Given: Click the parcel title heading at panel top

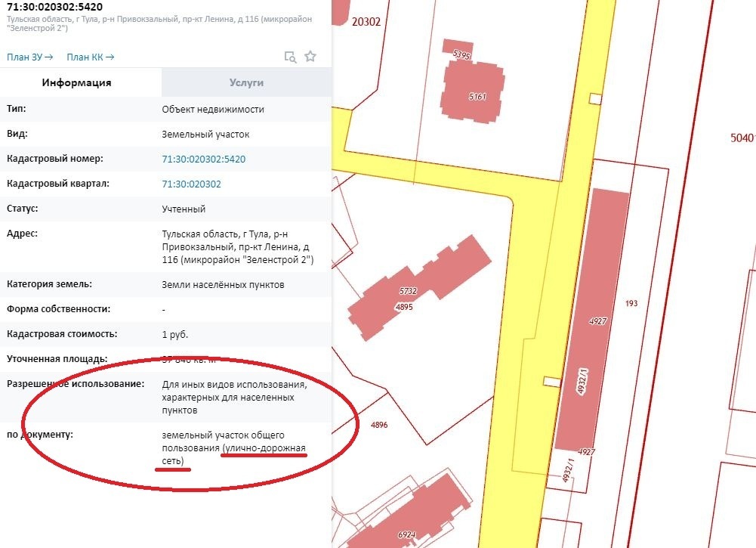Looking at the screenshot, I should click(x=53, y=8).
